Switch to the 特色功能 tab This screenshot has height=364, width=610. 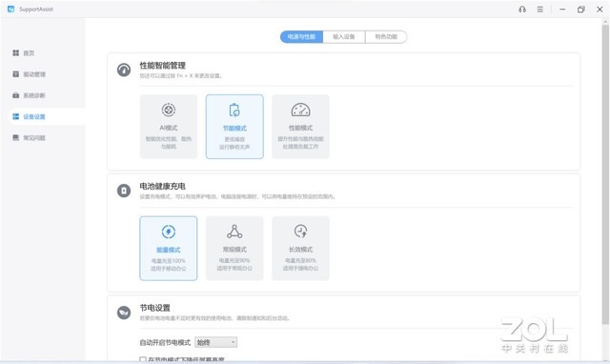[386, 37]
